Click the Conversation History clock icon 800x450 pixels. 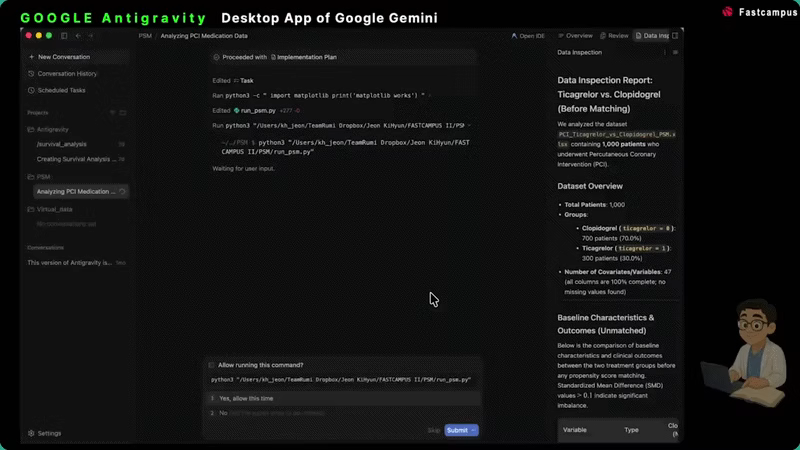pyautogui.click(x=31, y=74)
